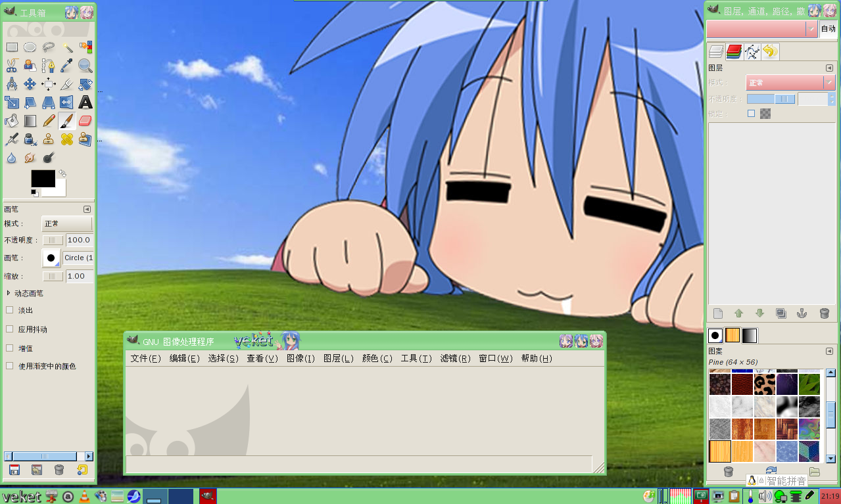Open the image selector dropdown in layers dock
The width and height of the screenshot is (841, 504).
coord(762,29)
